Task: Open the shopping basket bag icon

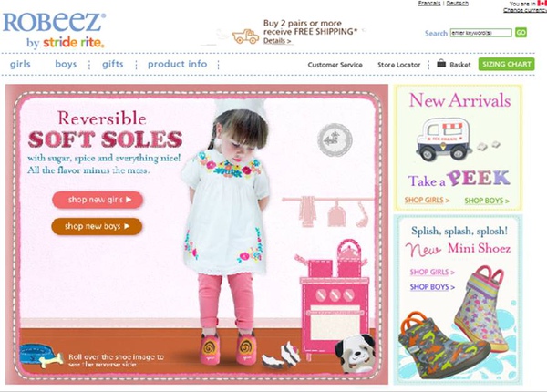Action: pyautogui.click(x=441, y=64)
